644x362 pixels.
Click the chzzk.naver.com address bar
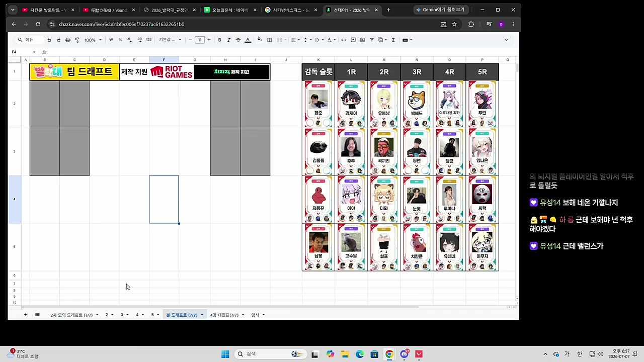[242, 24]
